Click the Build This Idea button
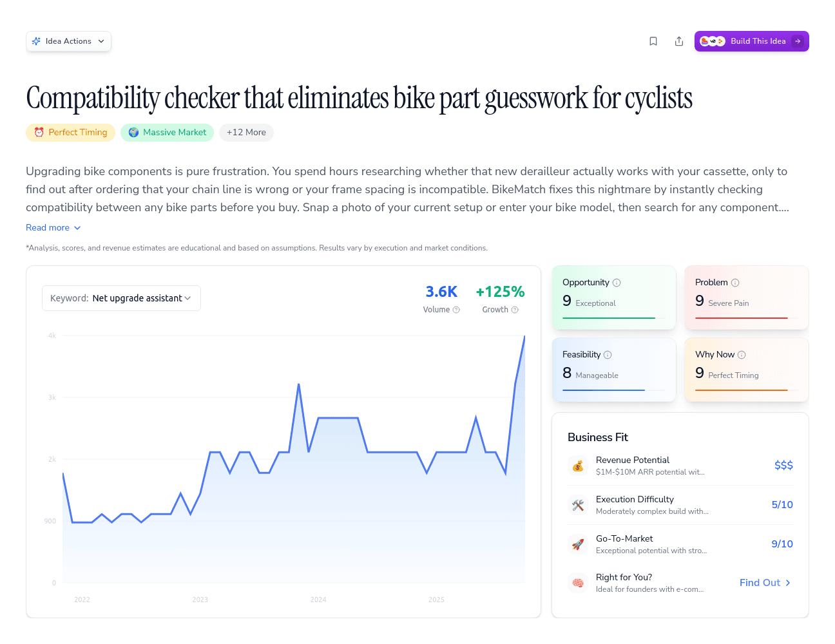 point(751,41)
